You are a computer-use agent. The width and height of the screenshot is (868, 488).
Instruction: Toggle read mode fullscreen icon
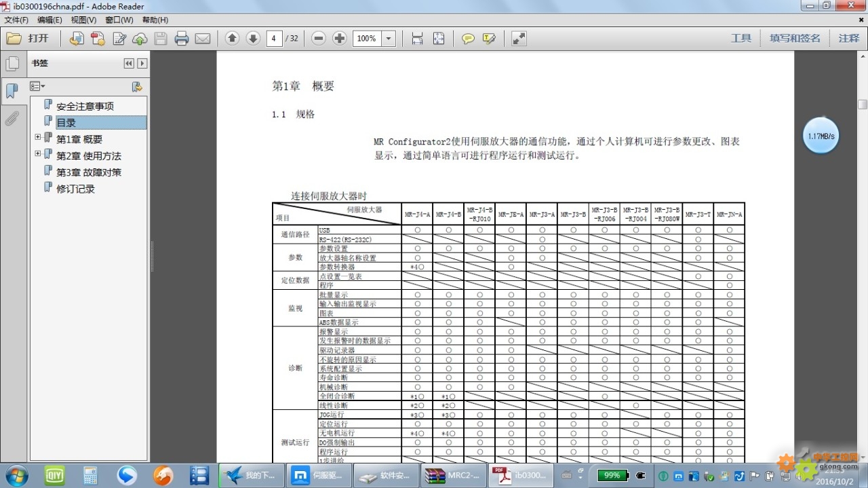click(519, 39)
